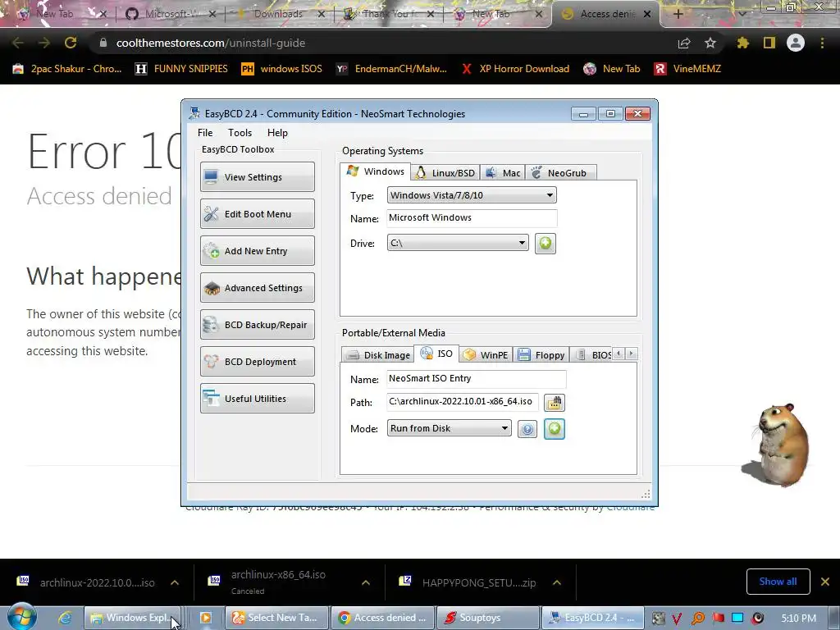This screenshot has height=630, width=840.
Task: Expand the Drive dropdown showing C:\
Action: point(458,243)
